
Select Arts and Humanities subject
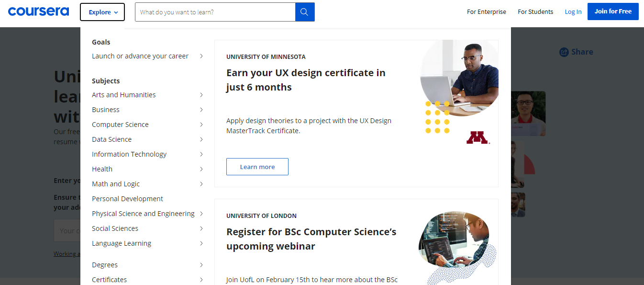pos(123,95)
